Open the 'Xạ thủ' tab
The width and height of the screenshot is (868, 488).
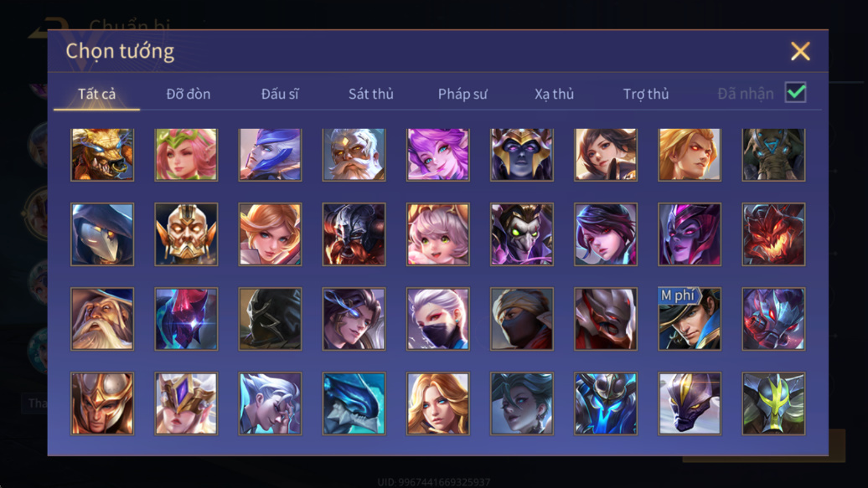pyautogui.click(x=554, y=94)
